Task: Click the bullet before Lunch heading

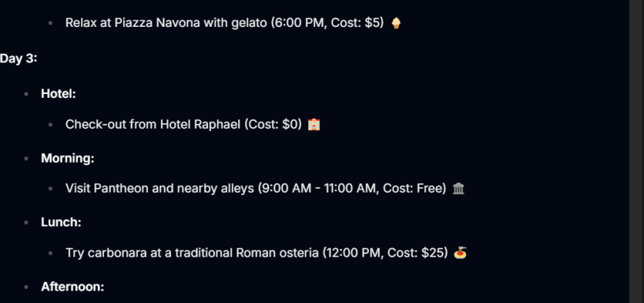Action: [26, 223]
